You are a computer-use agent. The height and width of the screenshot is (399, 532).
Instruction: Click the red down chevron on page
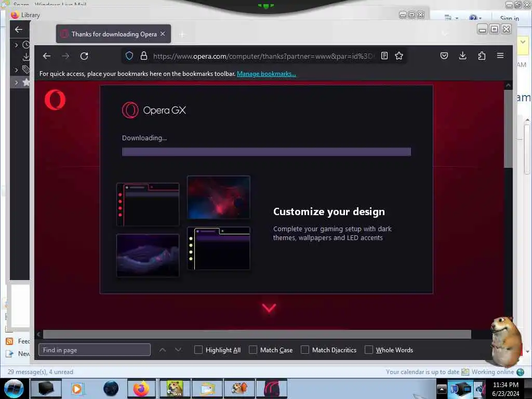click(x=269, y=308)
